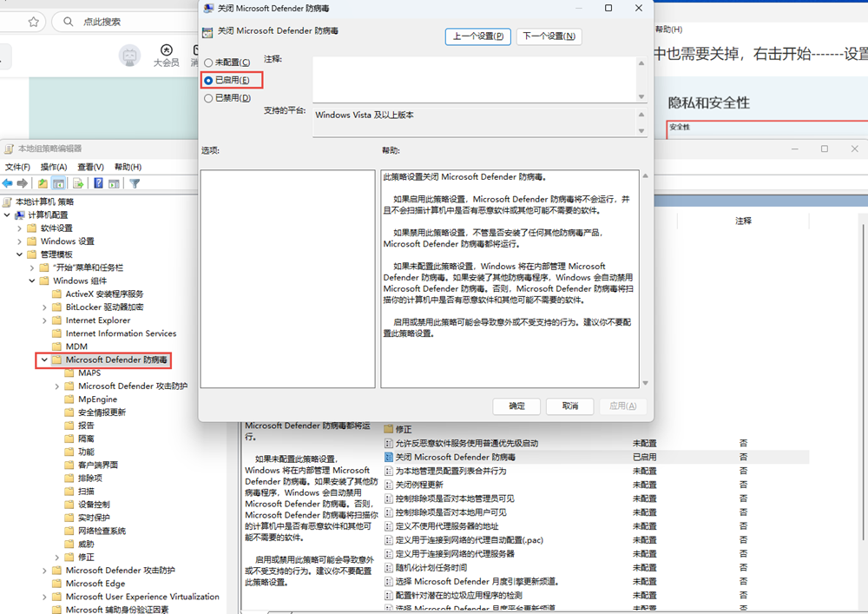Click the magnifier icon in the browser search box

pos(68,22)
